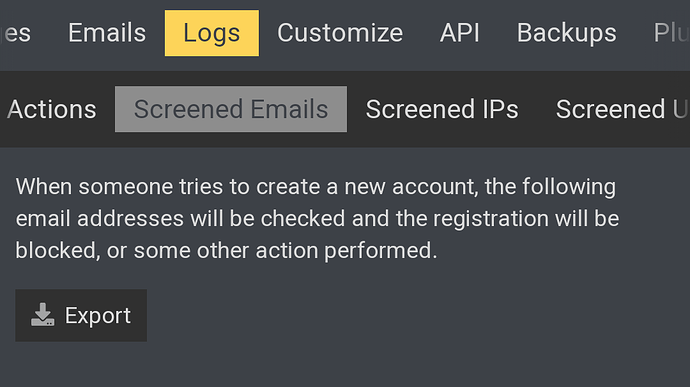Click the Emails link in admin navigation
The image size is (690, 387).
(107, 33)
